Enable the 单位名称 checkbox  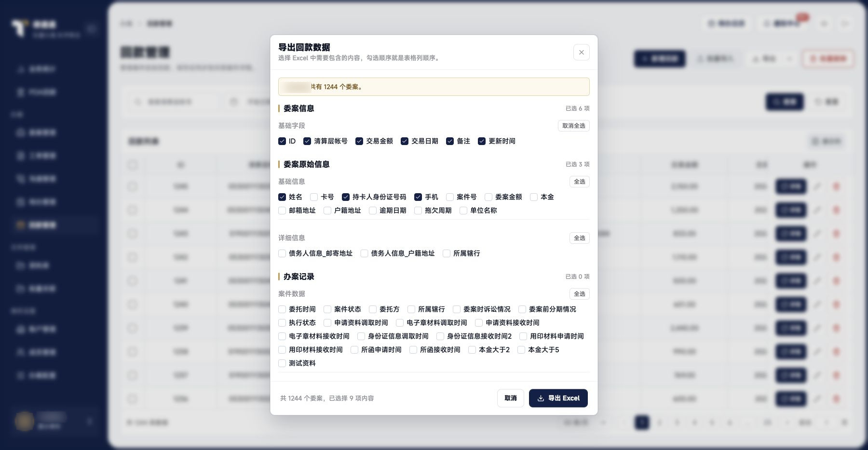pyautogui.click(x=463, y=211)
